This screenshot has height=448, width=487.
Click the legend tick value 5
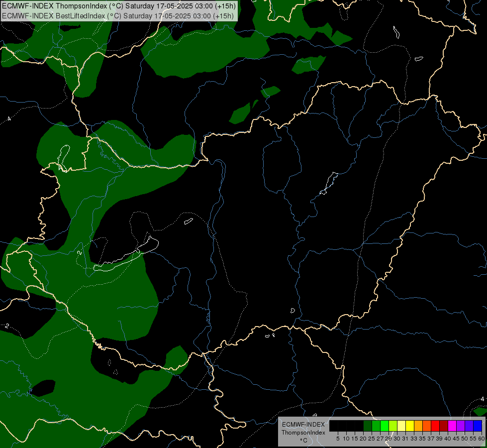(x=338, y=439)
